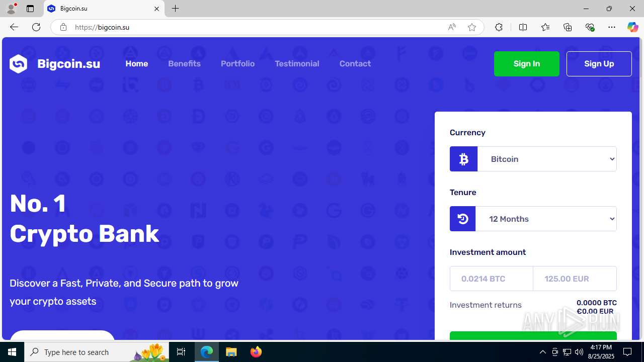Launch Firefox from taskbar

point(256,352)
